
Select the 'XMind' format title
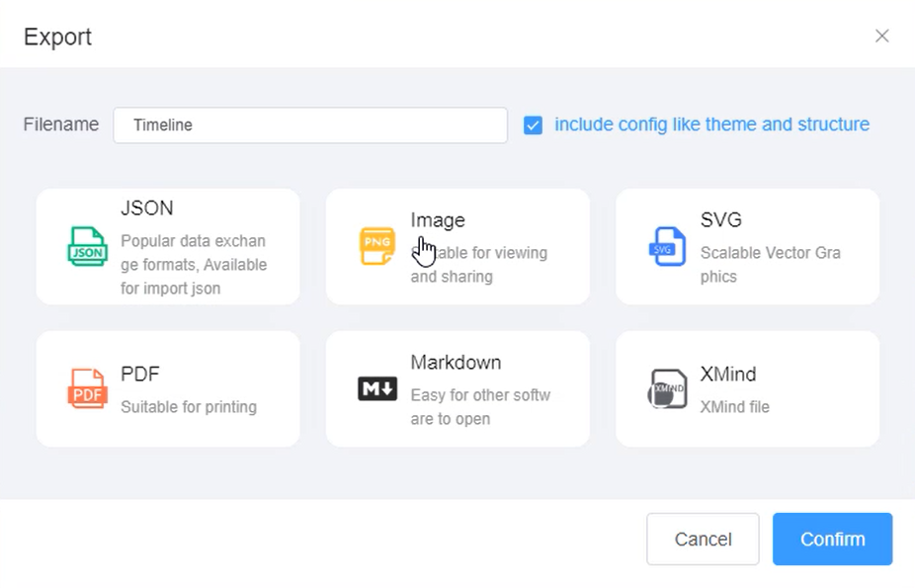coord(728,375)
